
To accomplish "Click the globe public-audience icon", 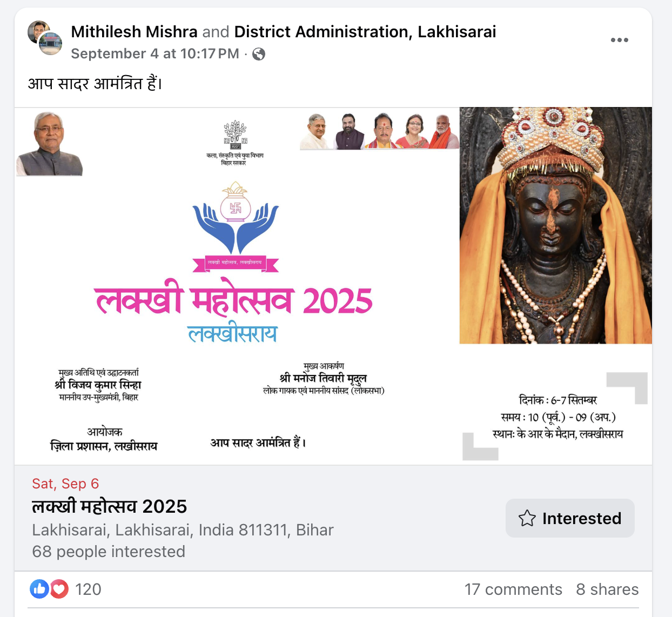I will tap(259, 54).
